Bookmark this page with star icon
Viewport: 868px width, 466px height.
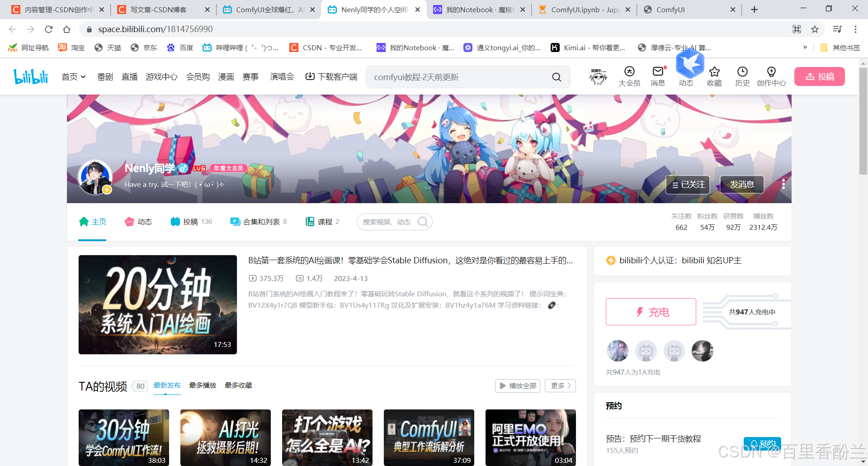pyautogui.click(x=815, y=29)
